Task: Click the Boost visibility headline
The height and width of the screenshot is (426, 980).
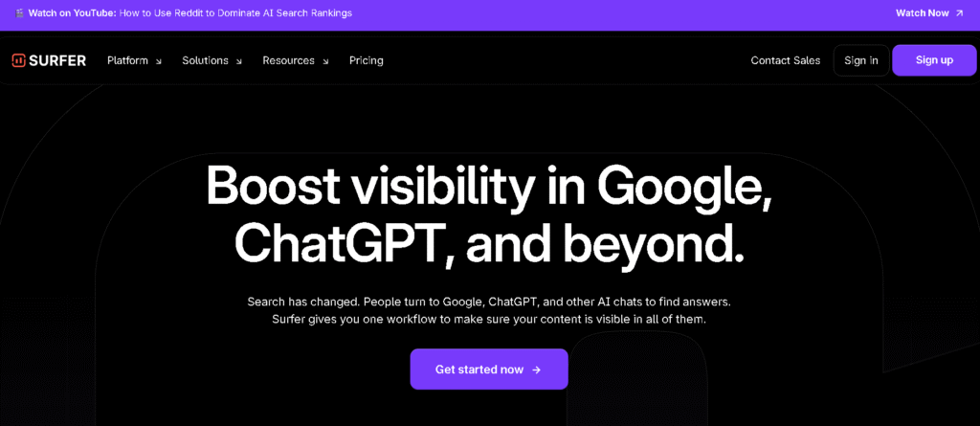Action: (x=489, y=213)
